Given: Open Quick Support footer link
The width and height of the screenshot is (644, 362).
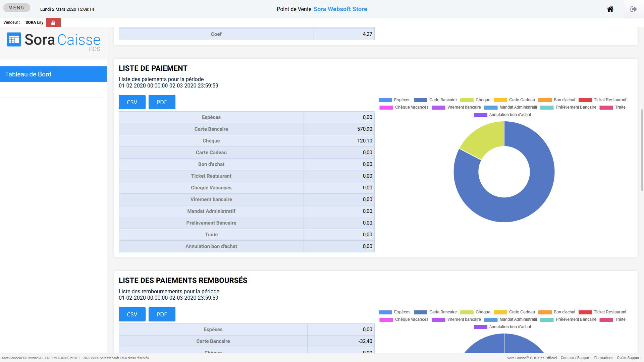Looking at the screenshot, I should pyautogui.click(x=629, y=358).
